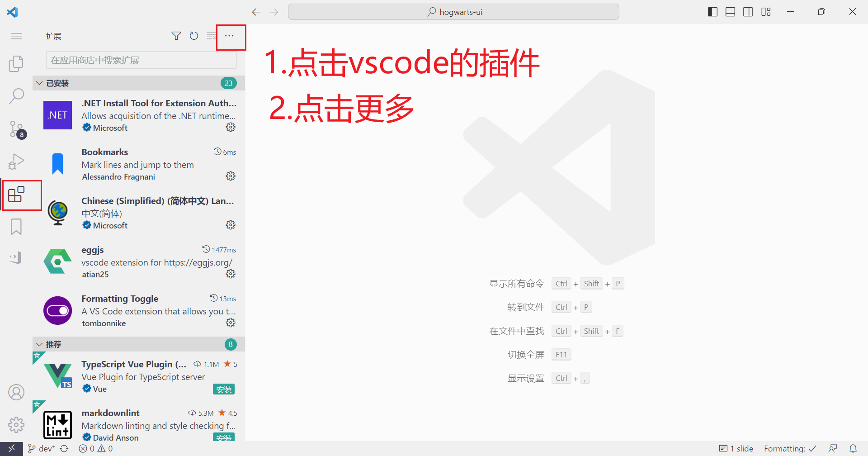Install the TypeScript Vue Plugin extension
The height and width of the screenshot is (456, 868).
223,389
